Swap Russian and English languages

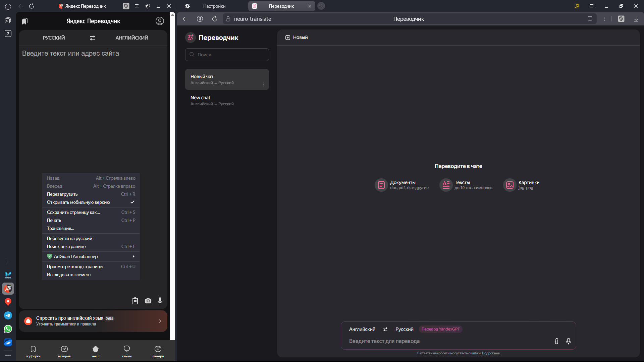tap(93, 38)
